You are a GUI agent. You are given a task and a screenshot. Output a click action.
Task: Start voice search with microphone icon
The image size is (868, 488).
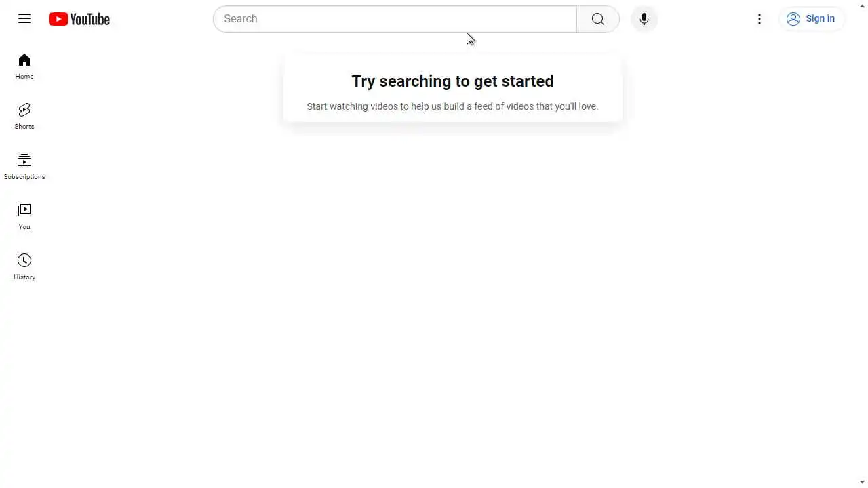644,19
